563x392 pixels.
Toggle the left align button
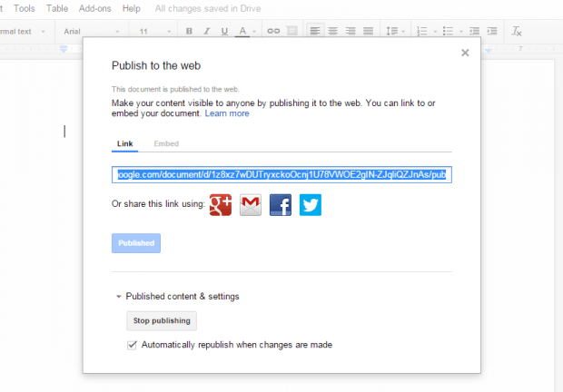315,32
